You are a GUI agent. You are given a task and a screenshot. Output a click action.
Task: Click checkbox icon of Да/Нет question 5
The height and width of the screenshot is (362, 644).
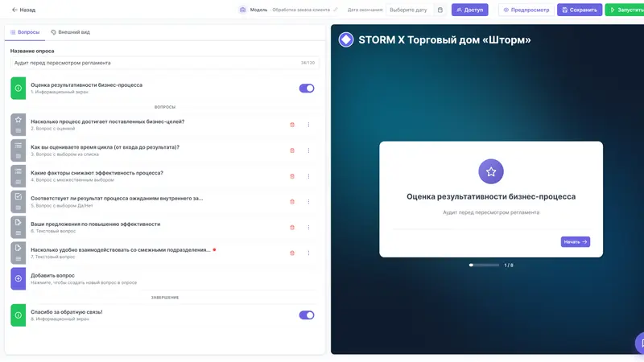click(18, 196)
